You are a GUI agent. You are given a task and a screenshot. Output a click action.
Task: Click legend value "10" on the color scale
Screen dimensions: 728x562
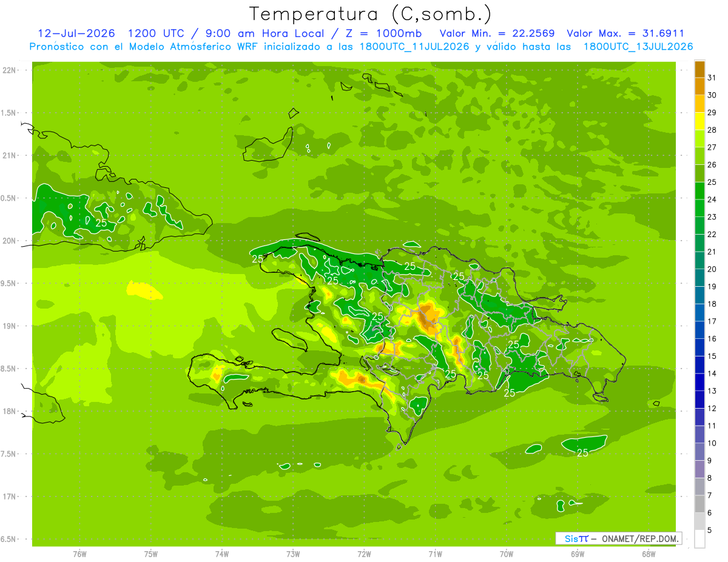[712, 443]
